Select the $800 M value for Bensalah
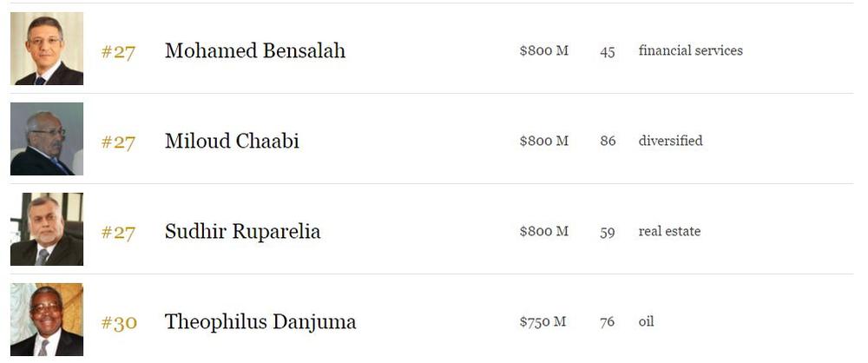The width and height of the screenshot is (868, 363). point(543,50)
